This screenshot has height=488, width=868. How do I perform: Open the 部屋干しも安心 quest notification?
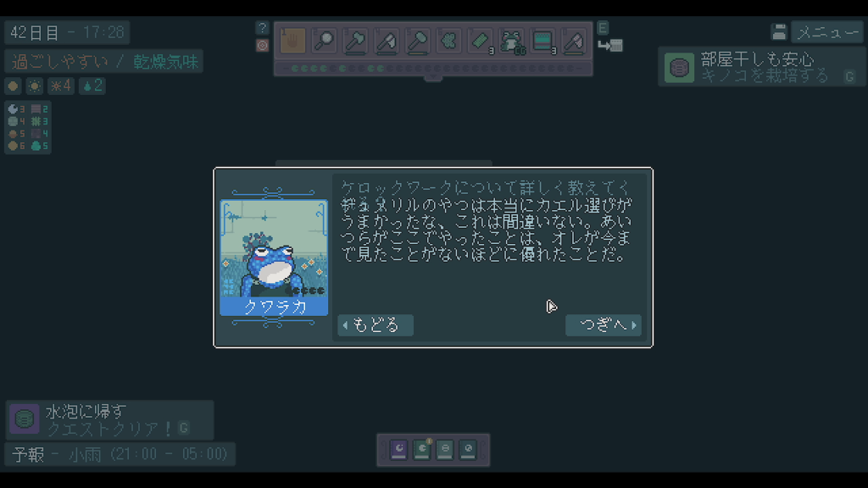(x=762, y=67)
